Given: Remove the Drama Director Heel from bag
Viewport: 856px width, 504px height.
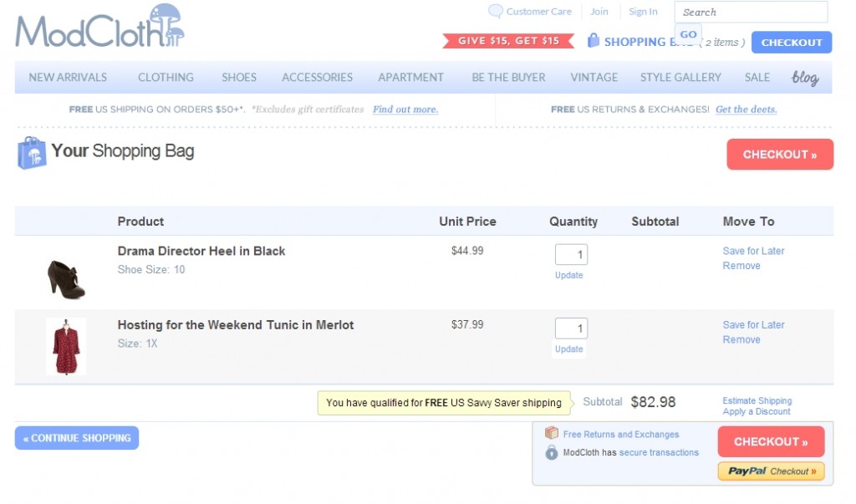Looking at the screenshot, I should pyautogui.click(x=741, y=266).
